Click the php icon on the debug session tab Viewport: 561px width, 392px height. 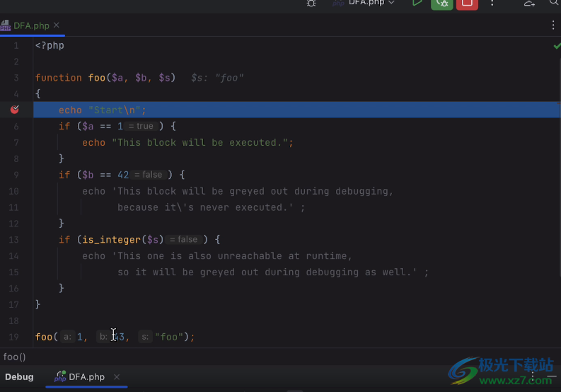point(59,376)
